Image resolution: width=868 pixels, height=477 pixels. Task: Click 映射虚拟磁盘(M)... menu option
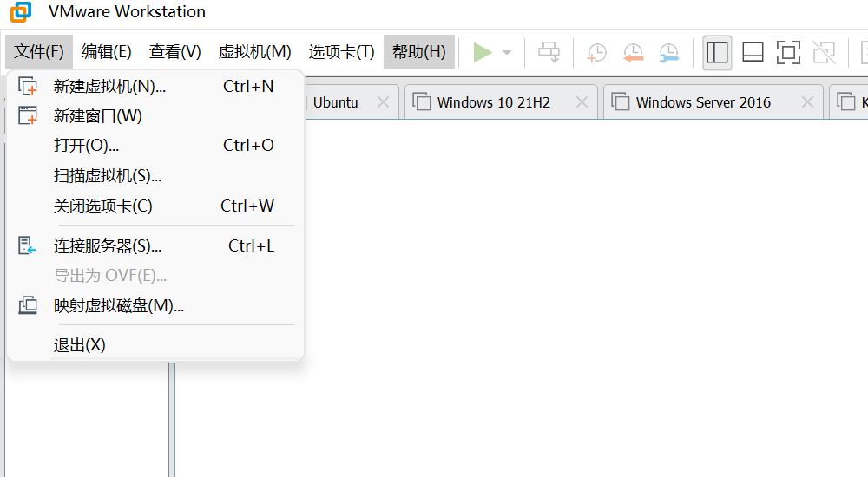point(119,305)
